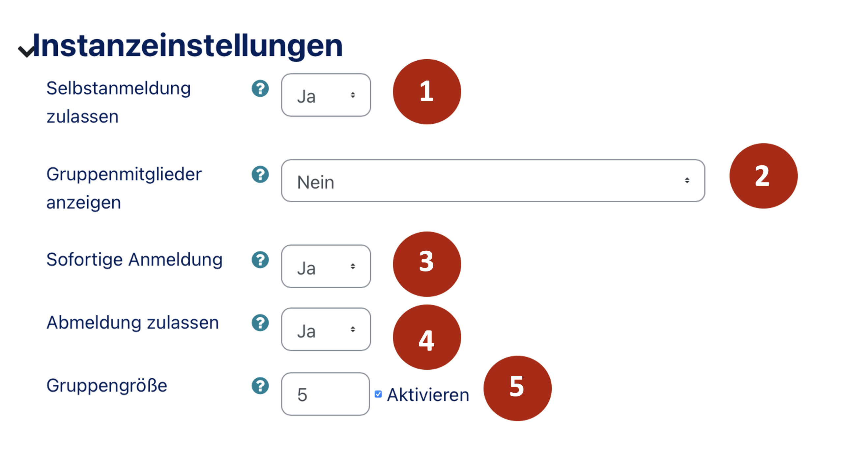The height and width of the screenshot is (471, 868).
Task: Open the Gruppenmitglieder anzeigen dropdown
Action: click(x=493, y=181)
